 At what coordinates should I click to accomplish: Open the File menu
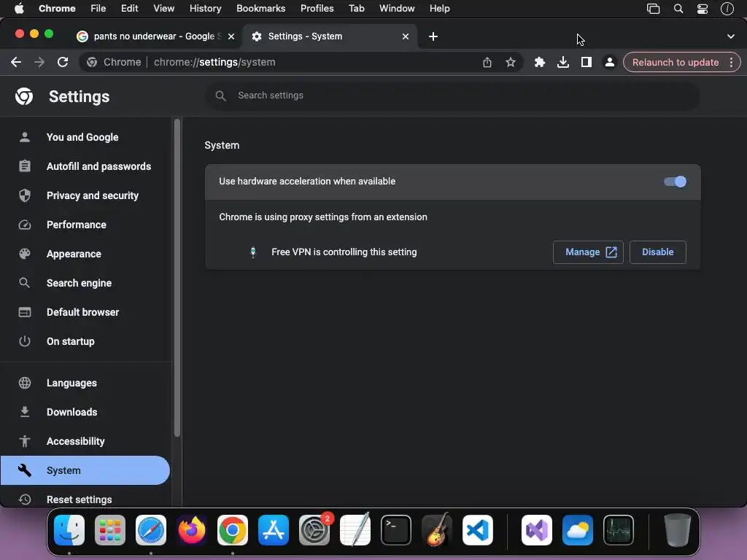click(98, 9)
